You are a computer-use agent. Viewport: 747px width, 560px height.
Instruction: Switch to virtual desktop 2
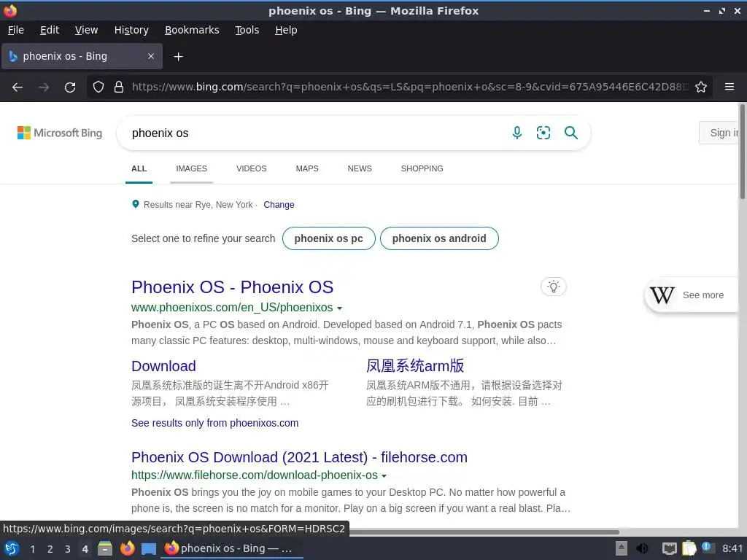[x=50, y=549]
